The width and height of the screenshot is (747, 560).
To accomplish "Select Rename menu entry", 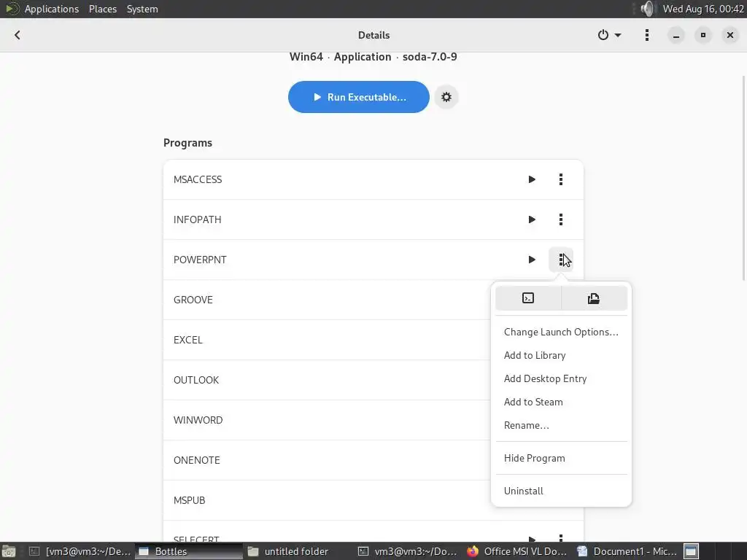I will 561,425.
